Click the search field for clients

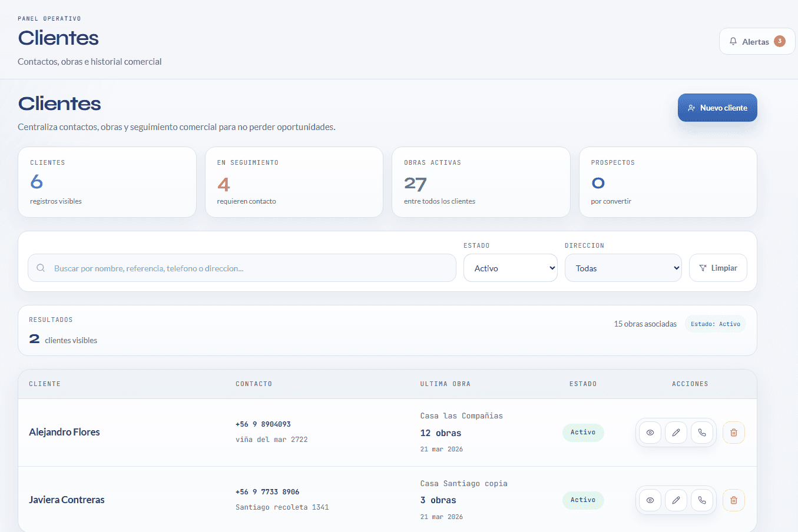[247, 268]
